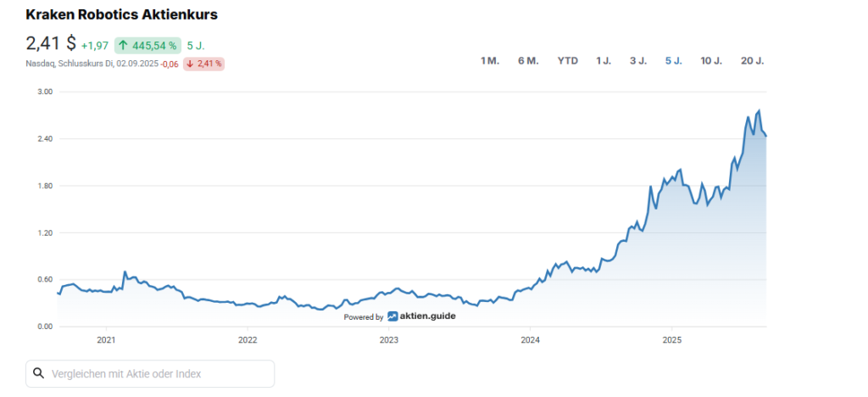Click the aktien.guide logo icon
The image size is (868, 397).
[x=393, y=316]
